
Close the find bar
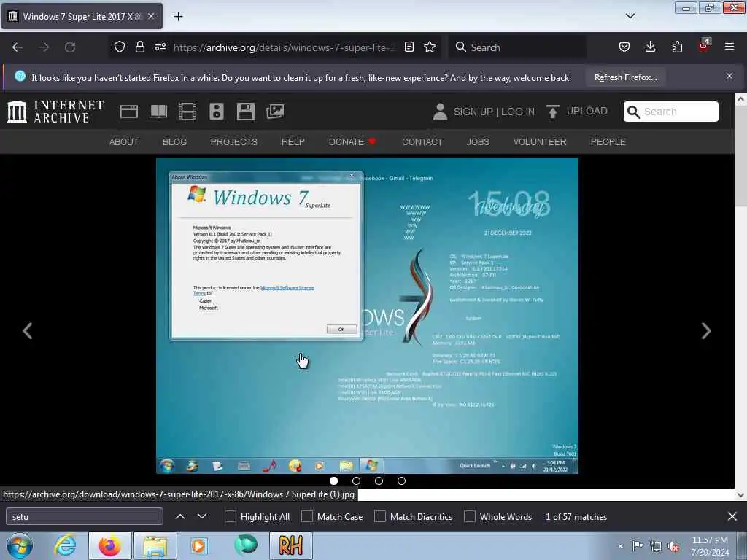(732, 516)
